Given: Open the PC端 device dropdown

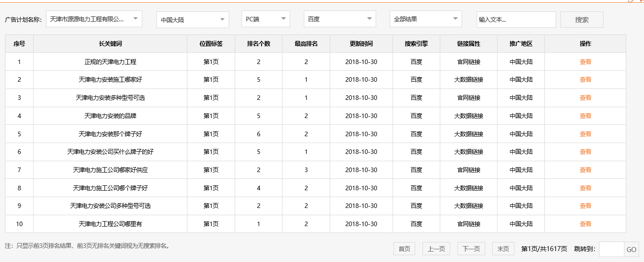Looking at the screenshot, I should pos(266,19).
